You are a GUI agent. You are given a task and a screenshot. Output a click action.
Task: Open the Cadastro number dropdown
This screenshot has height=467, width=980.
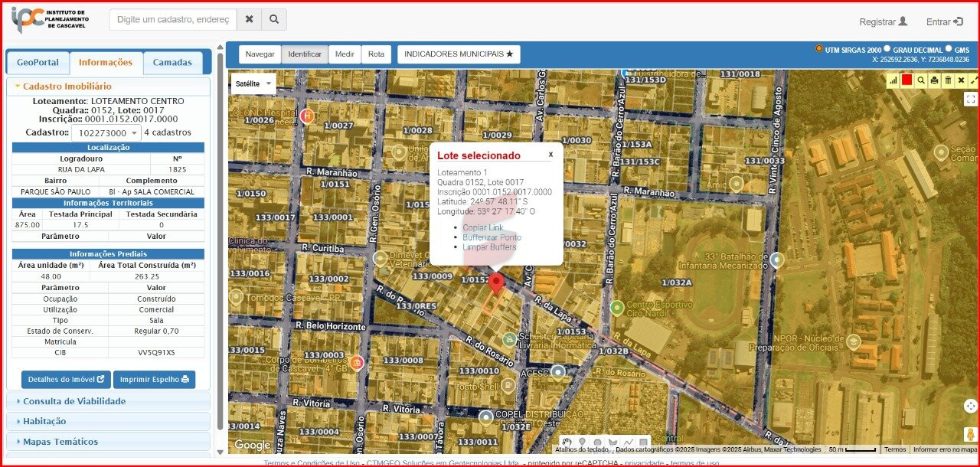coord(106,133)
